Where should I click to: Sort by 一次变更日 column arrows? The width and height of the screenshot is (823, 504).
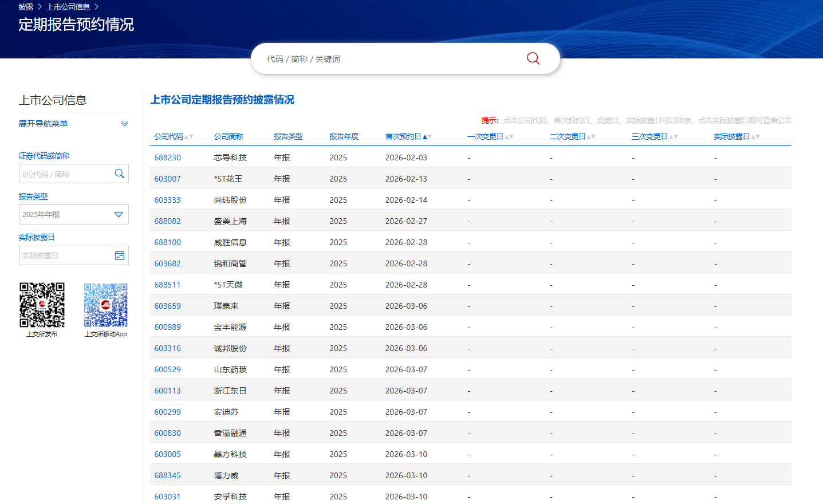509,137
